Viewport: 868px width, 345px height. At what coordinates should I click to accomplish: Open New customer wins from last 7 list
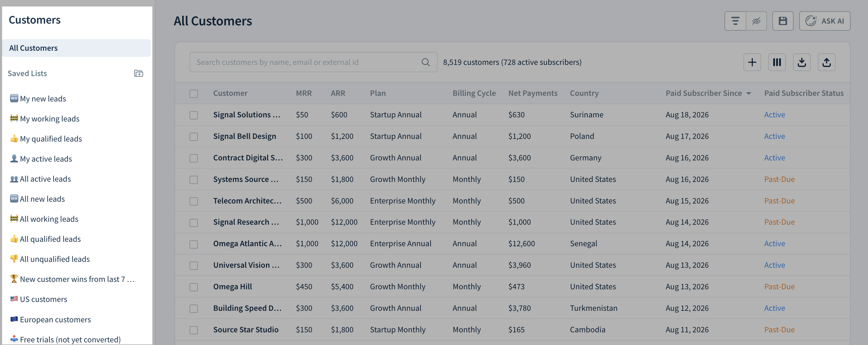tap(72, 279)
